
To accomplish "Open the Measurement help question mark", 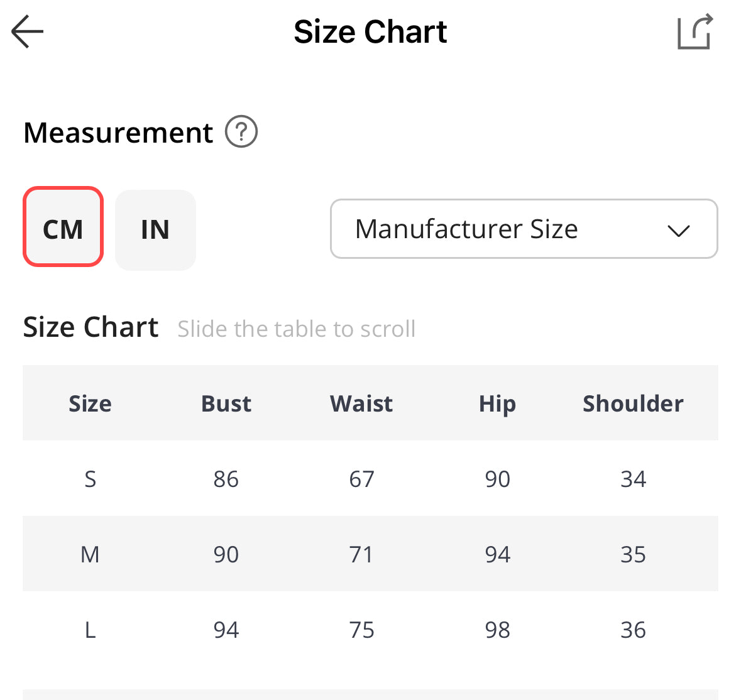I will tap(241, 132).
